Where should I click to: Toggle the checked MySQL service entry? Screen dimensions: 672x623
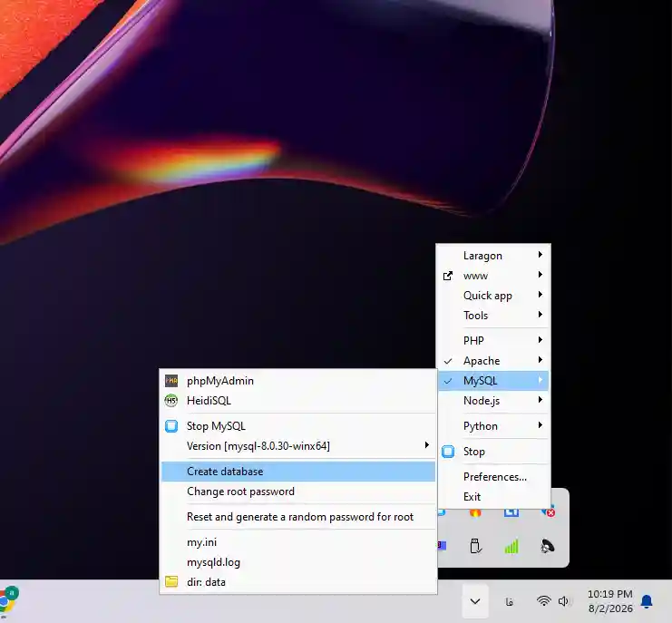tap(493, 381)
